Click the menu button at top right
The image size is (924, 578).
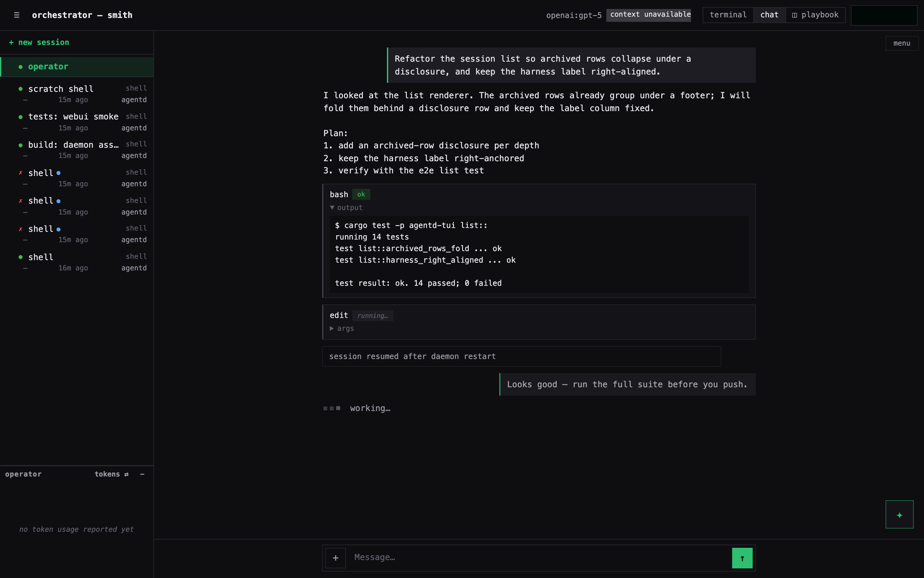click(902, 43)
